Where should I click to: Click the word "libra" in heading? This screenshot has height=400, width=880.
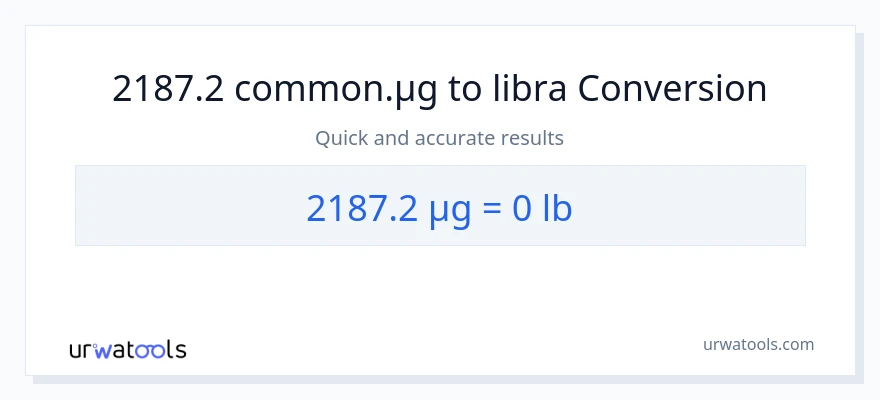click(x=531, y=89)
